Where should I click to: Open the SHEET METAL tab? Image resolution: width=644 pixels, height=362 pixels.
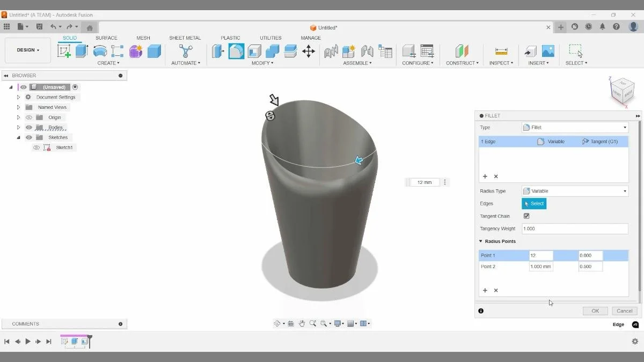(185, 38)
